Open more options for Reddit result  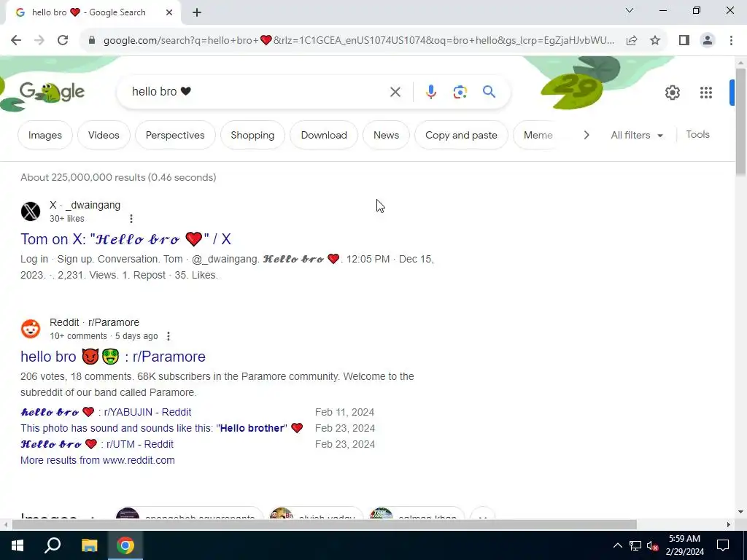[169, 336]
